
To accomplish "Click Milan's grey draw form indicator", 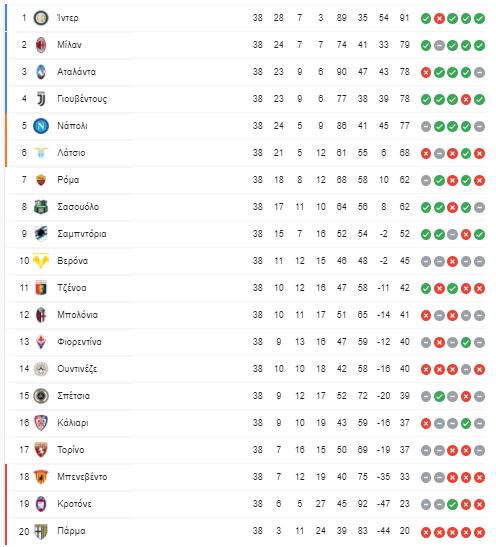I will coord(439,45).
